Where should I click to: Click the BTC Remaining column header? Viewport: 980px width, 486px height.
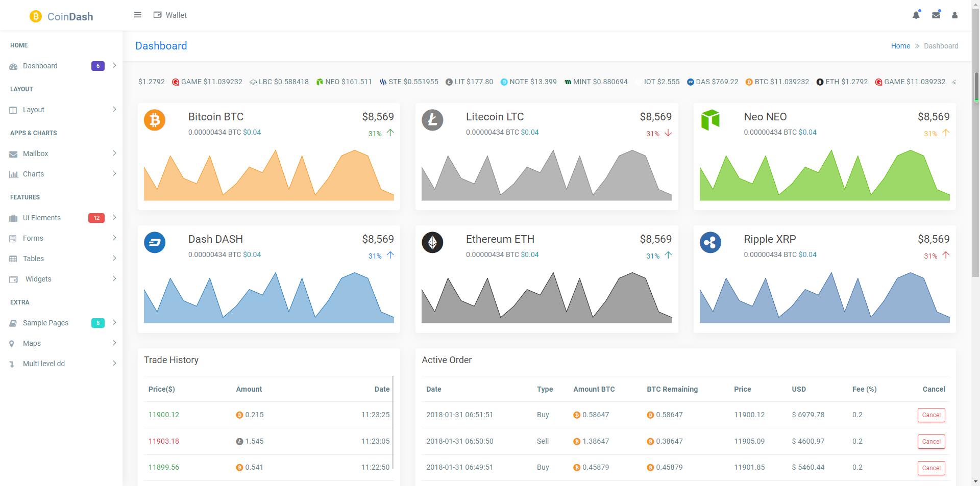pos(672,389)
